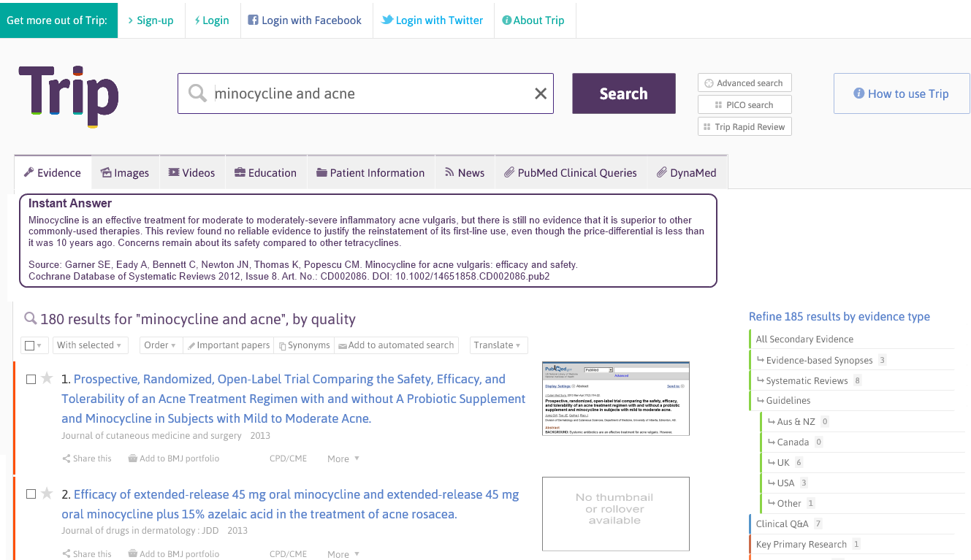Click Login with Facebook

pos(305,20)
